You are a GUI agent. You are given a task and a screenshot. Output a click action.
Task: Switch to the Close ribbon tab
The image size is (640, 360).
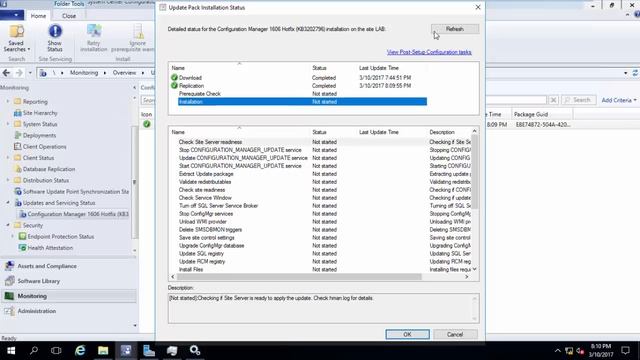click(x=69, y=16)
